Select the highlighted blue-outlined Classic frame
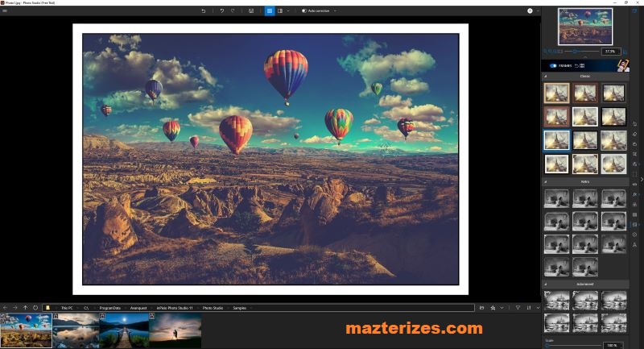 pos(556,140)
